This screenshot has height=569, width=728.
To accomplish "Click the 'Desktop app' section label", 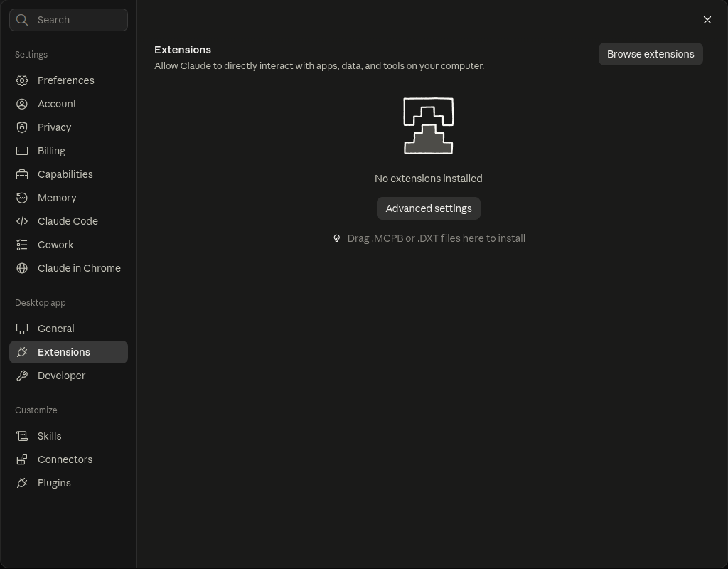I will coord(41,303).
